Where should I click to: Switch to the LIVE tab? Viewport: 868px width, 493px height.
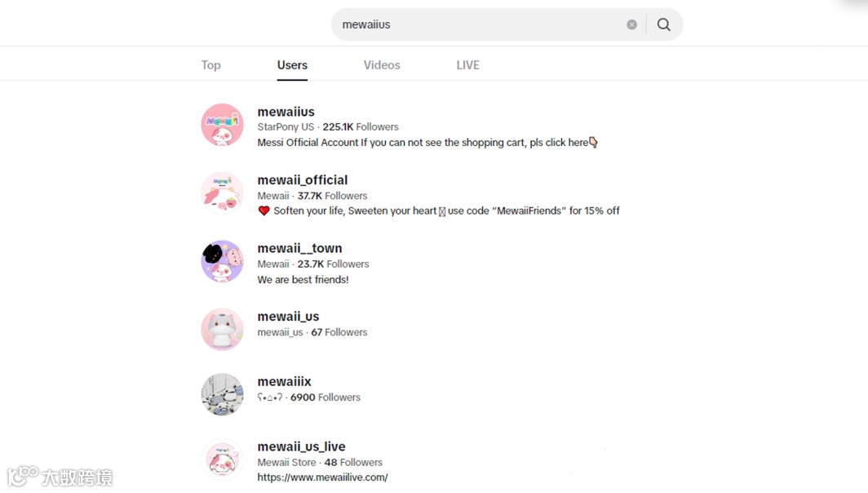pos(467,64)
